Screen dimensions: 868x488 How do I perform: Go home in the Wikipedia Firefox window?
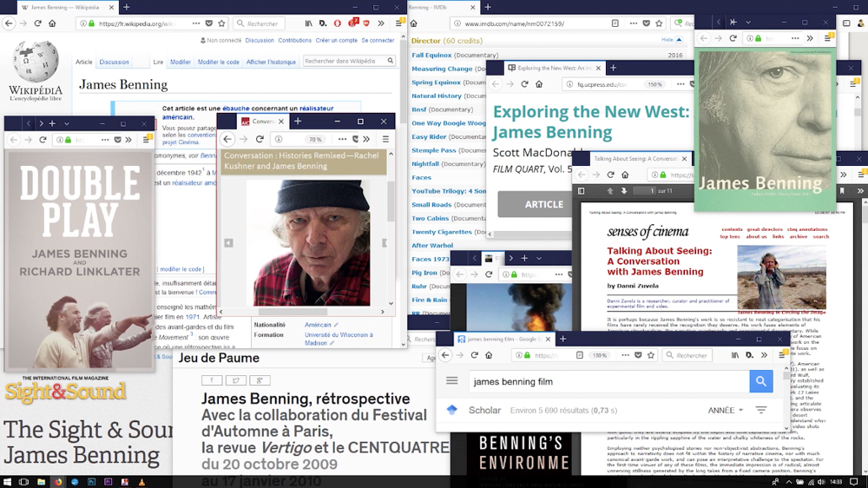pos(52,23)
